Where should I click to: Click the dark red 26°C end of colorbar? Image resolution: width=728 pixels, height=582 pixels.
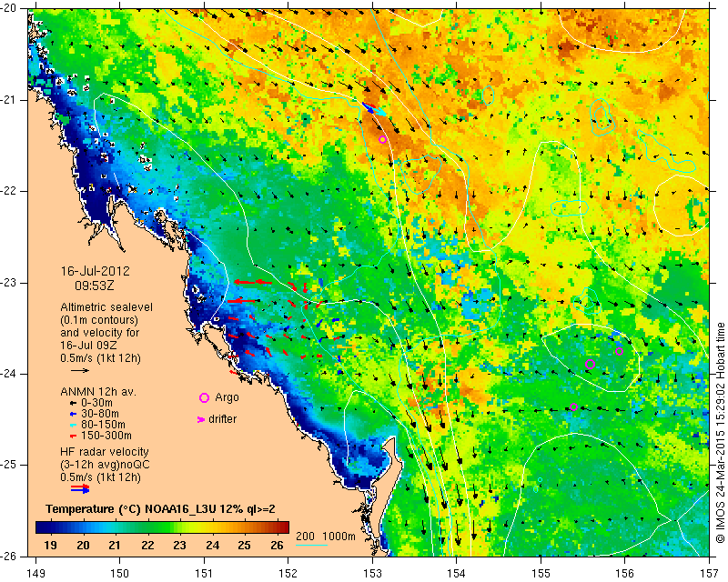coord(283,527)
